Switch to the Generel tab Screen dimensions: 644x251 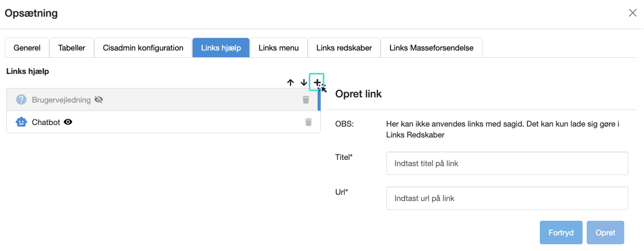pos(27,48)
